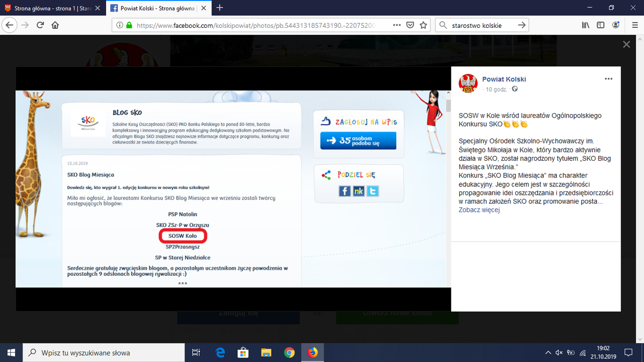Show site information icon in address bar

pos(119,25)
